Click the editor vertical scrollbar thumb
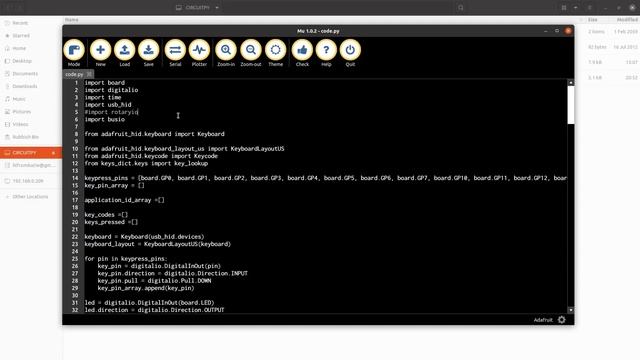Screen dimensions: 640x360 pyautogui.click(x=571, y=104)
